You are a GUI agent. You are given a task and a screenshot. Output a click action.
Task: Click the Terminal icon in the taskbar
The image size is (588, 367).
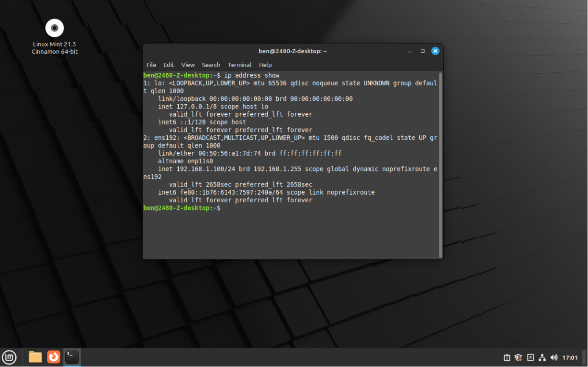pos(72,357)
